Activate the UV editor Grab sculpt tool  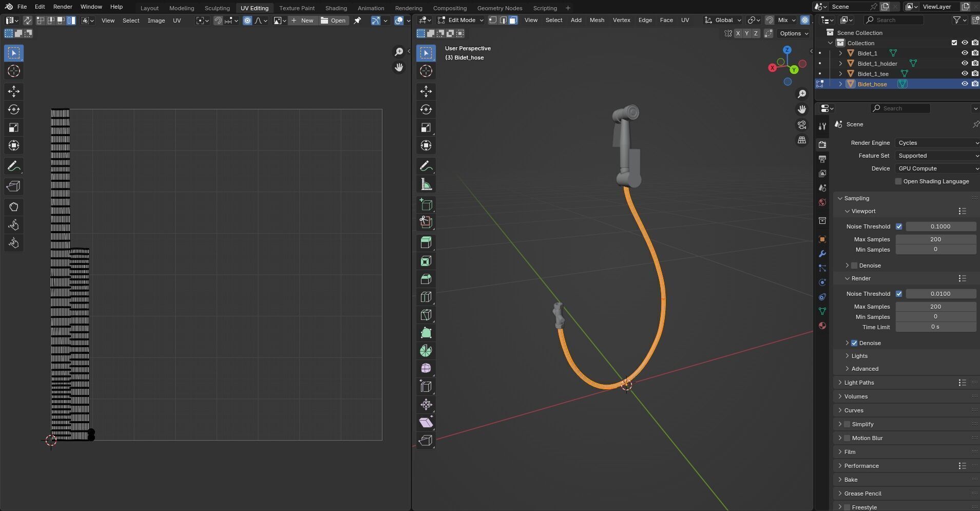point(14,207)
